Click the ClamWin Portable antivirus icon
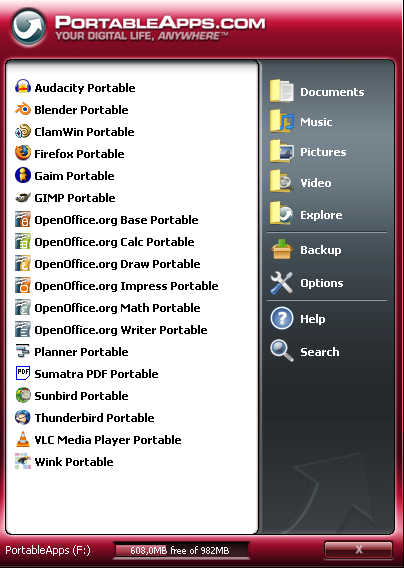This screenshot has height=568, width=404. 22,131
